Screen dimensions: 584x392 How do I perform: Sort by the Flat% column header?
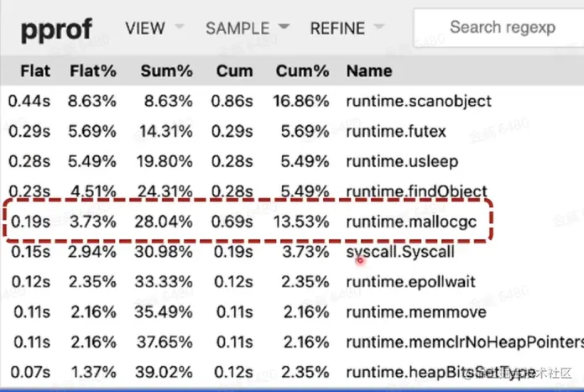coord(93,71)
